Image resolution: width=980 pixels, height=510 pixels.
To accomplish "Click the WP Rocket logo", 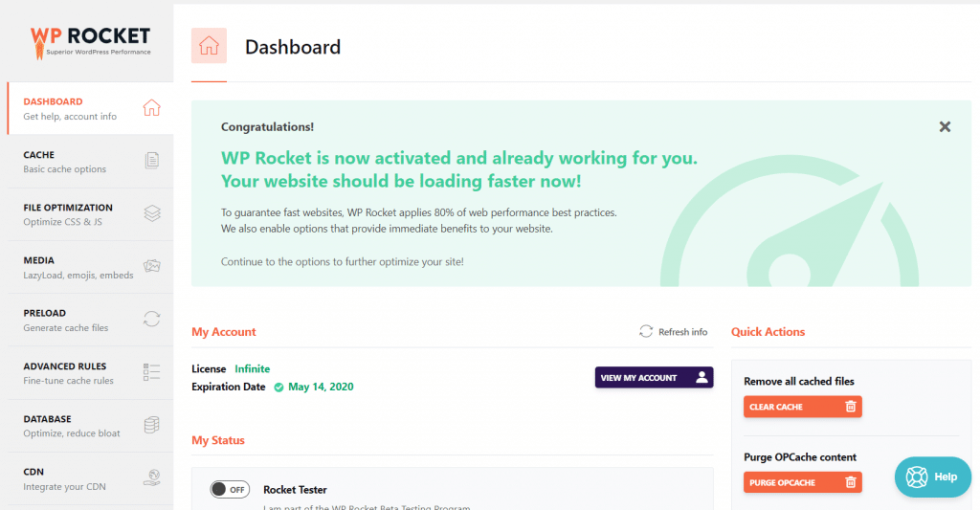I will (x=90, y=40).
